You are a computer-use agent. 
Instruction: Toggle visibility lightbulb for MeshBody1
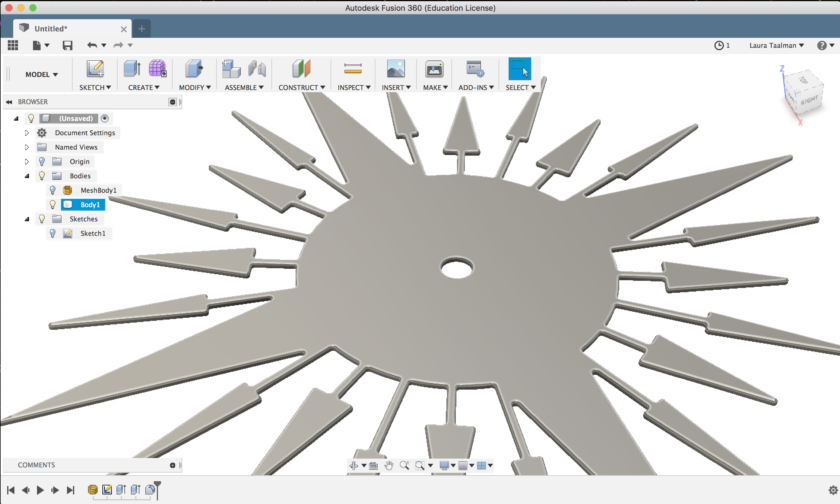click(x=53, y=190)
